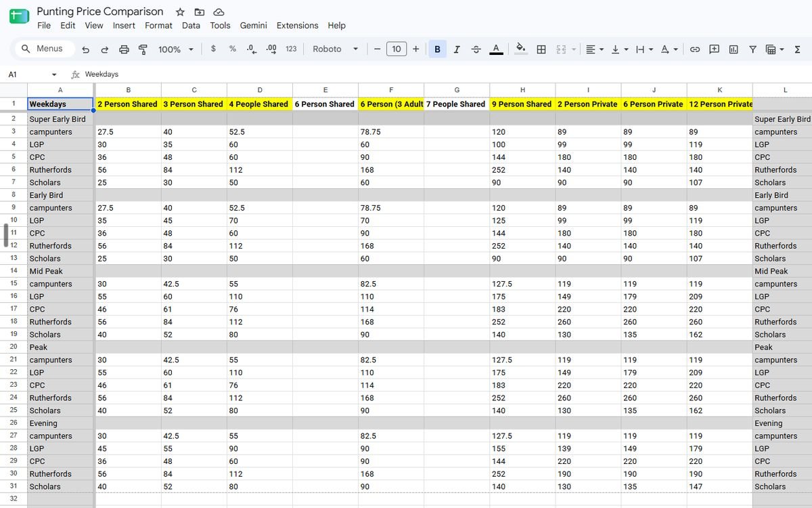This screenshot has width=812, height=508.
Task: Open the more number formats menu
Action: (x=291, y=49)
